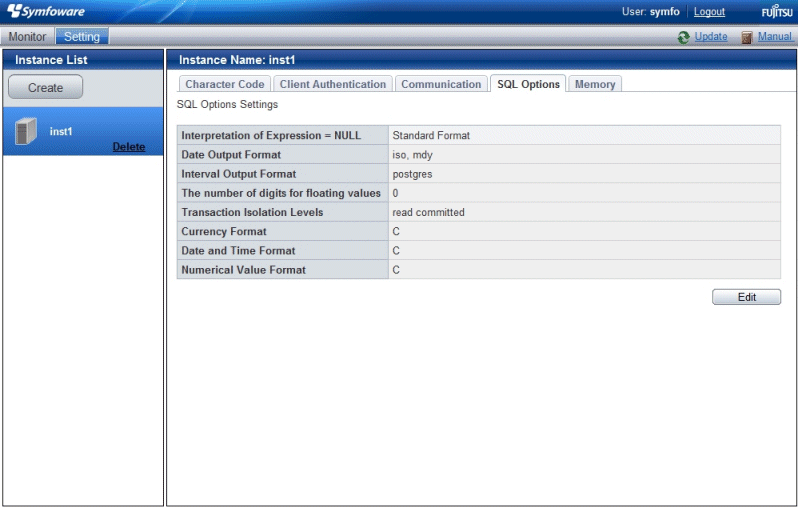Click the 'Instance Name: inst1' header

pos(237,60)
